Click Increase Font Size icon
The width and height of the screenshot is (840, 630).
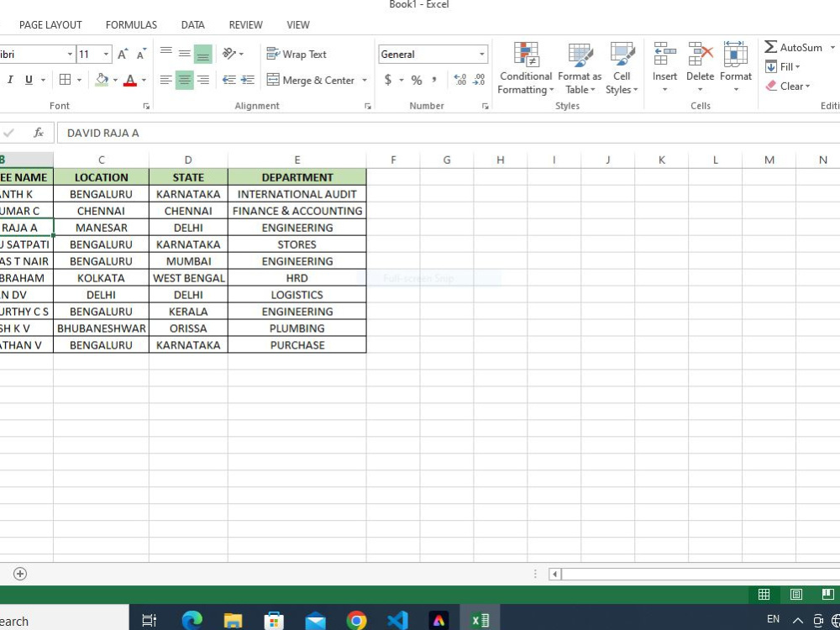click(x=123, y=54)
